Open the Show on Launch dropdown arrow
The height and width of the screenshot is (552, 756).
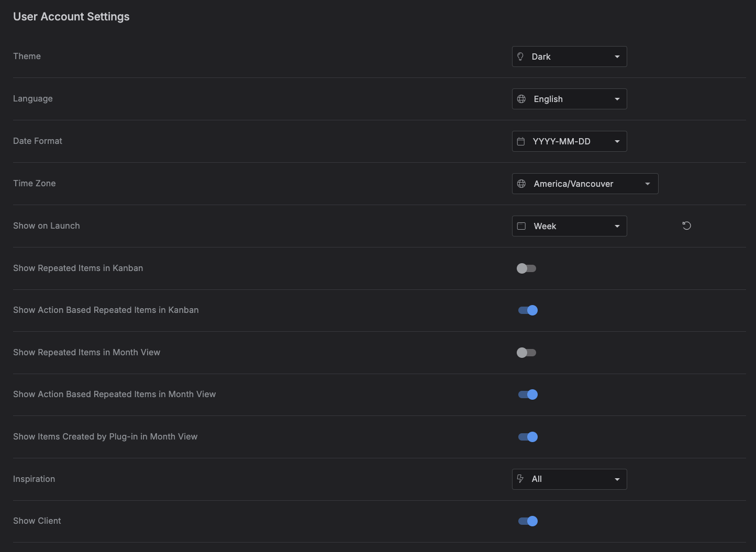click(x=617, y=226)
